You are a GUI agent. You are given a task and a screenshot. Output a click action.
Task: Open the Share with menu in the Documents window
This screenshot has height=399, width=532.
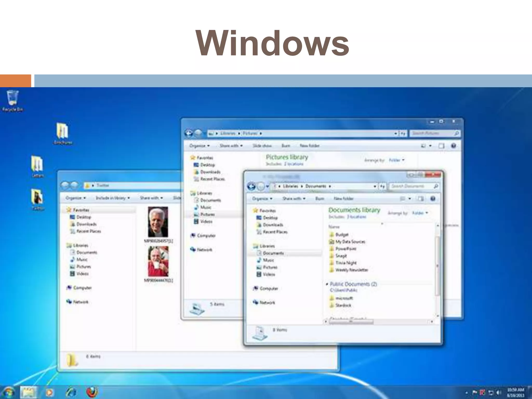(x=294, y=199)
